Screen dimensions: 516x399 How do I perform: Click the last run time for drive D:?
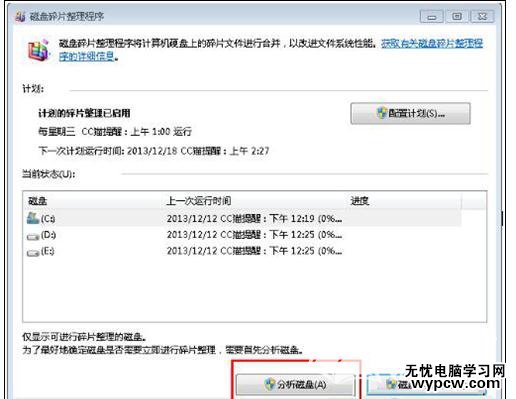(x=254, y=235)
